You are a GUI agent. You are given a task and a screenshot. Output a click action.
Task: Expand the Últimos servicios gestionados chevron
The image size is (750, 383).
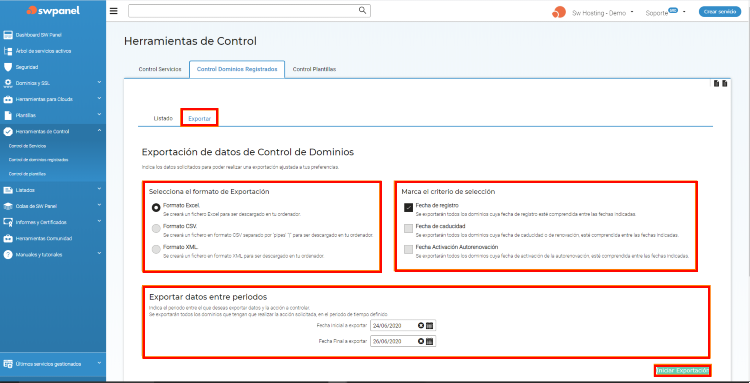pos(99,363)
